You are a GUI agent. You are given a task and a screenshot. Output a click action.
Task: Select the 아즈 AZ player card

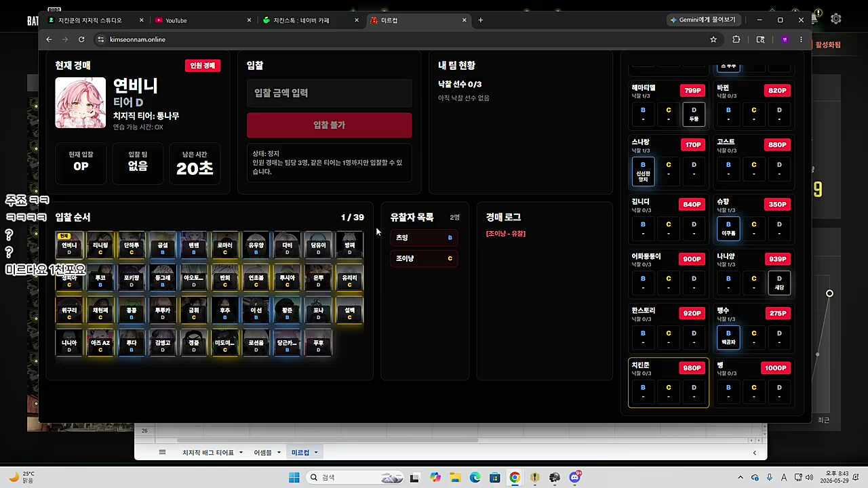coord(100,343)
